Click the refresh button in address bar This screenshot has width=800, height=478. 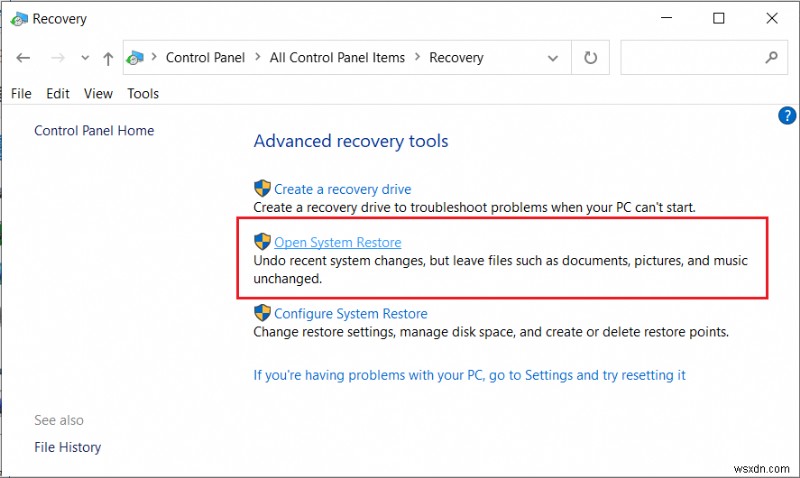coord(589,58)
